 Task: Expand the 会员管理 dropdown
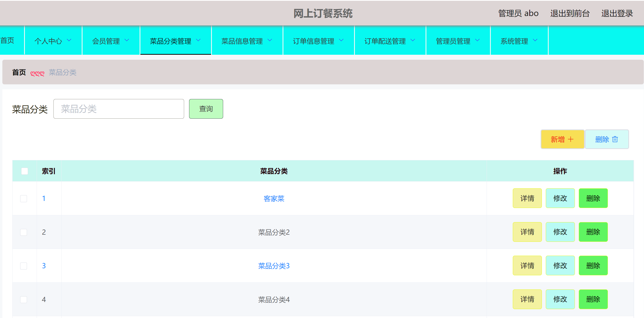(x=111, y=41)
